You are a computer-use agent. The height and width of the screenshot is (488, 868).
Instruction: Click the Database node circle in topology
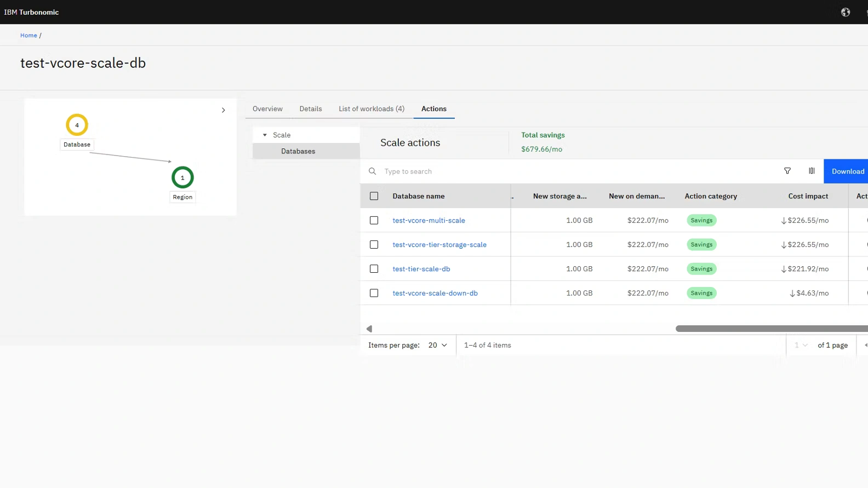click(x=77, y=125)
